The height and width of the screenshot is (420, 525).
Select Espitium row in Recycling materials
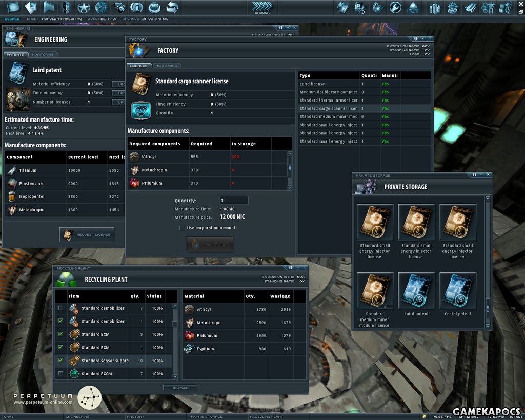(x=244, y=349)
